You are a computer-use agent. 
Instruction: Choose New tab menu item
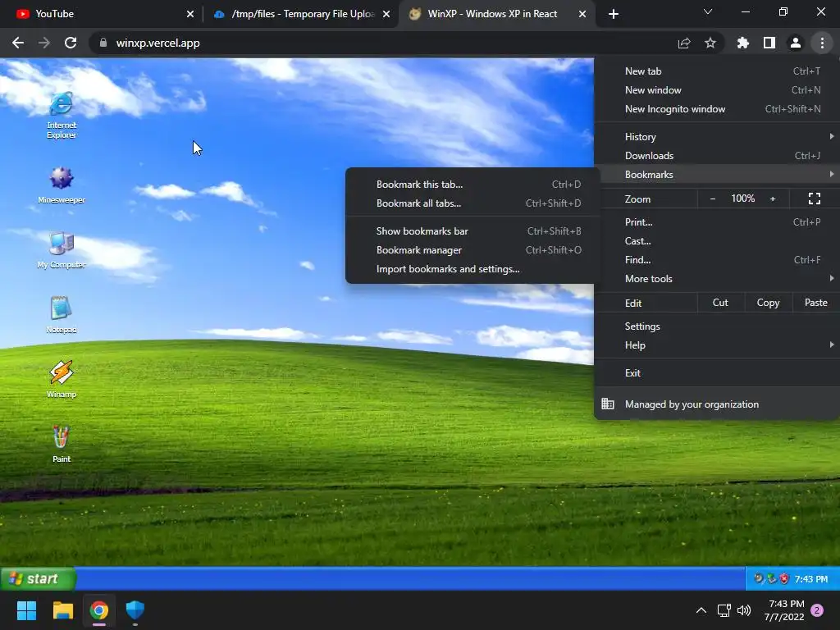coord(717,71)
